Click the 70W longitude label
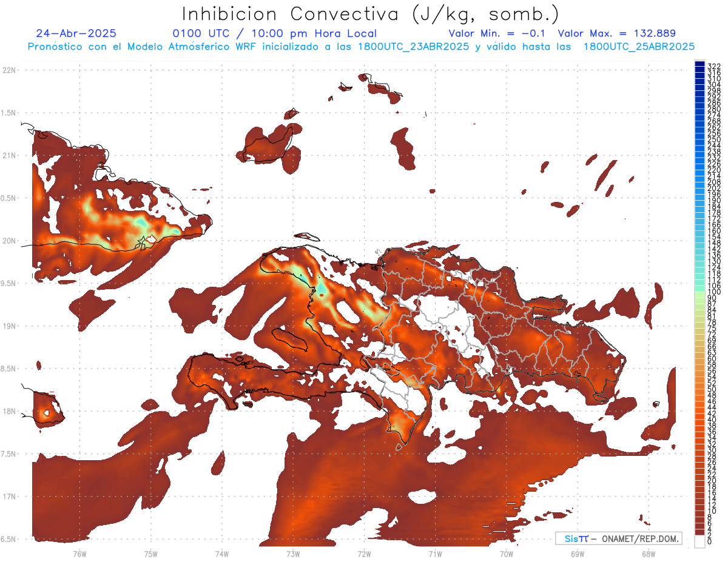The image size is (728, 562). pyautogui.click(x=506, y=554)
